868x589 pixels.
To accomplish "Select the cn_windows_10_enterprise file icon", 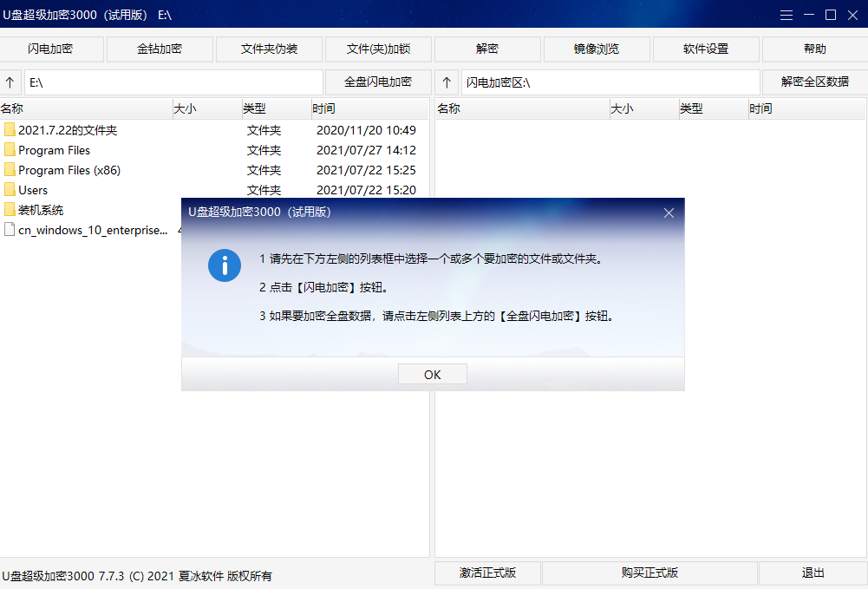I will 10,229.
